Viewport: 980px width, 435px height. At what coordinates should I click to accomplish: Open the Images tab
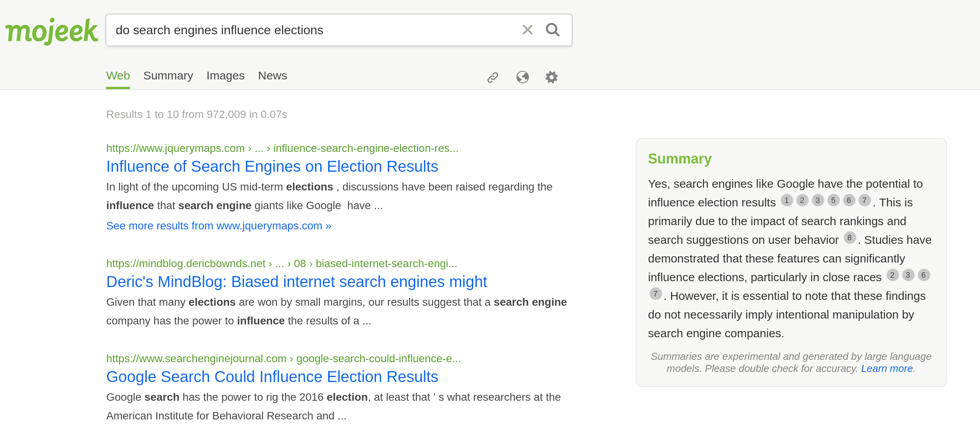pyautogui.click(x=225, y=76)
